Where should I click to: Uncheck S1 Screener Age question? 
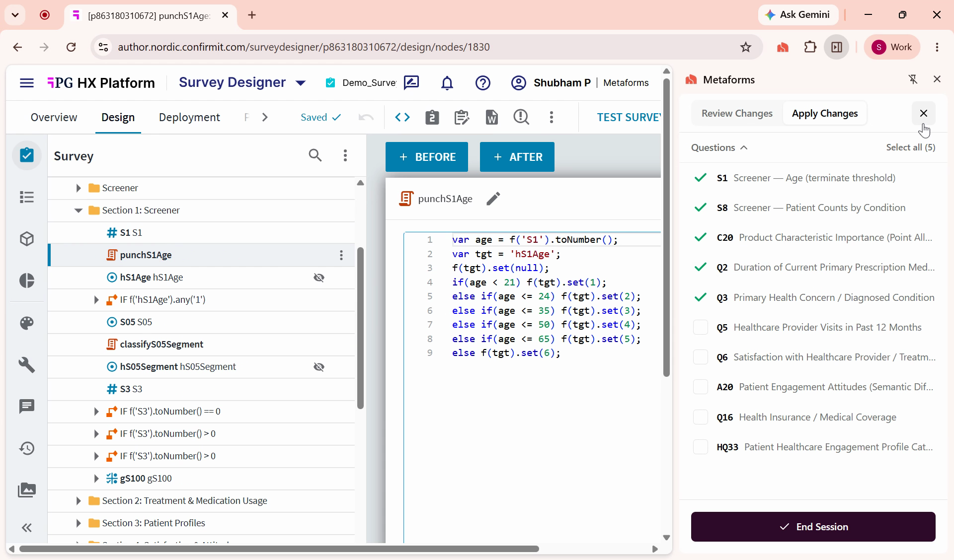701,178
